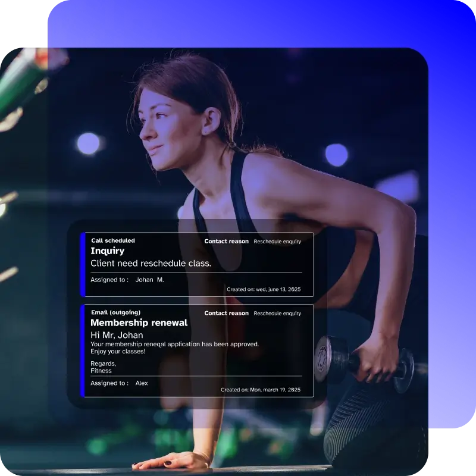The image size is (476, 476).
Task: Click the "Regards, Fitness" email signature
Action: (x=103, y=367)
